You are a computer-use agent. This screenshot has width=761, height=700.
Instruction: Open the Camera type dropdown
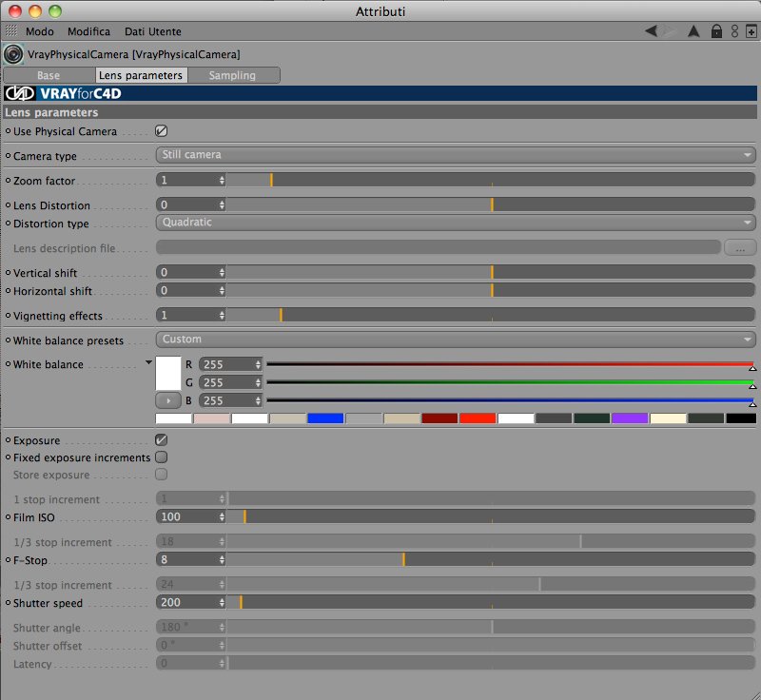(456, 155)
